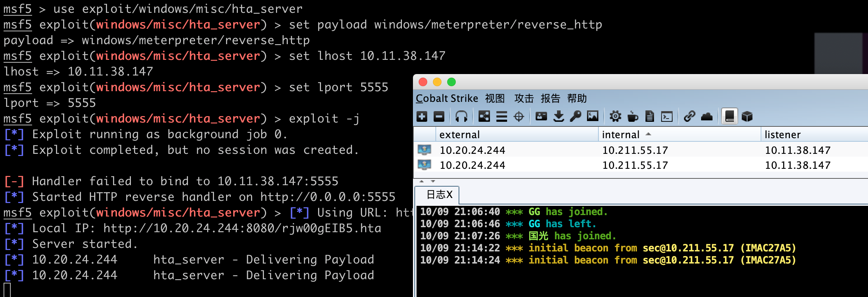
Task: Open screenshots via the picture icon
Action: click(x=593, y=116)
